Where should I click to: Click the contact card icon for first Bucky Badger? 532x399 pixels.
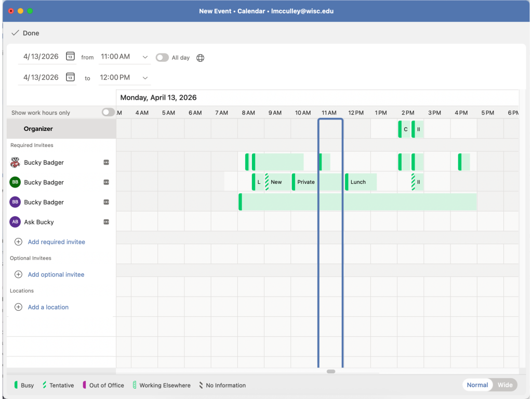click(107, 163)
